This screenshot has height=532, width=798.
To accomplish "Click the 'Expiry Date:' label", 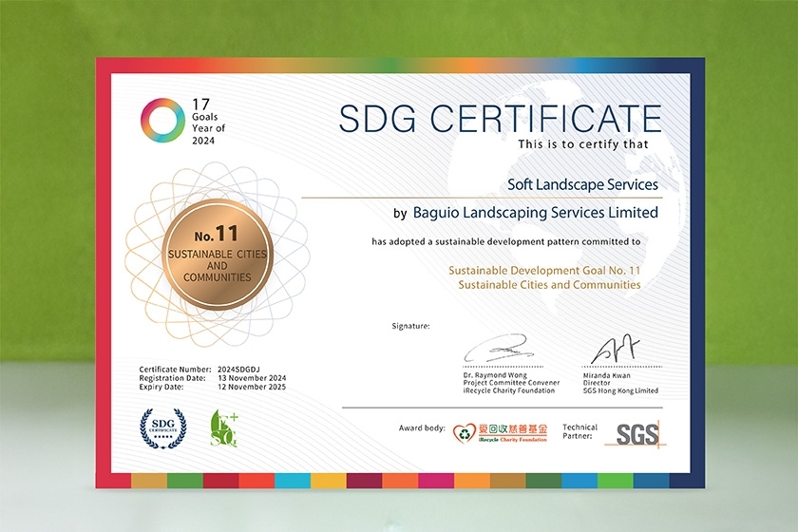I will 161,387.
